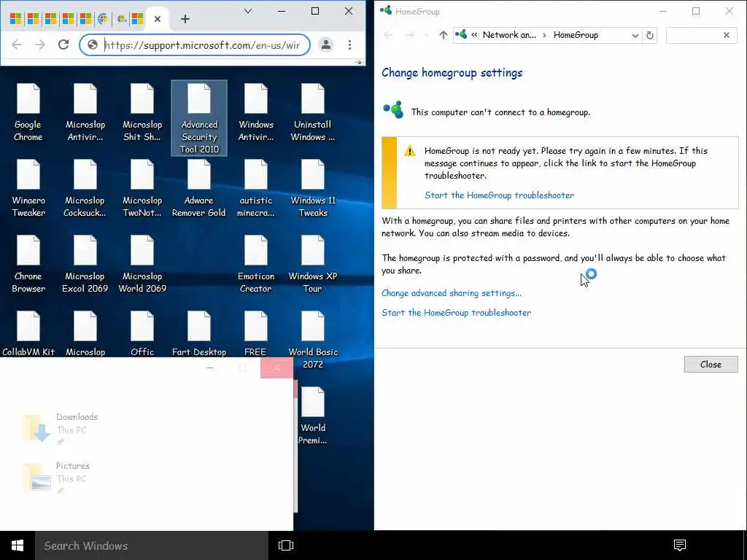The width and height of the screenshot is (747, 560).
Task: Select the Microslop TwoNot... desktop icon
Action: point(142,189)
